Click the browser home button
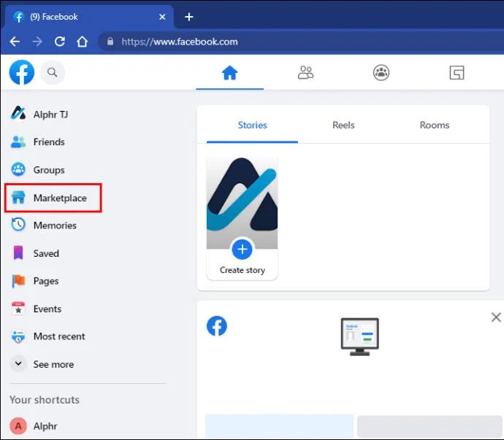504x440 pixels. 82,42
